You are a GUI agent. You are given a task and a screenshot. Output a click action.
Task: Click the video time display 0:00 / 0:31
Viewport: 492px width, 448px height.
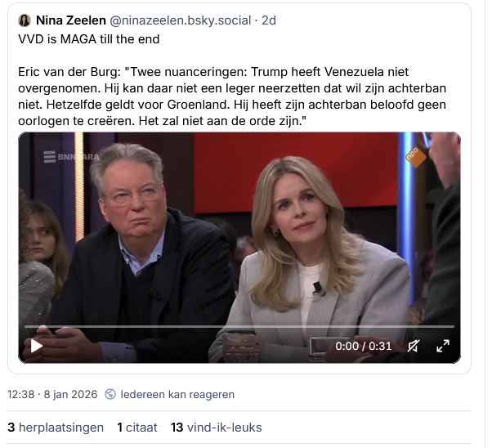click(x=363, y=346)
